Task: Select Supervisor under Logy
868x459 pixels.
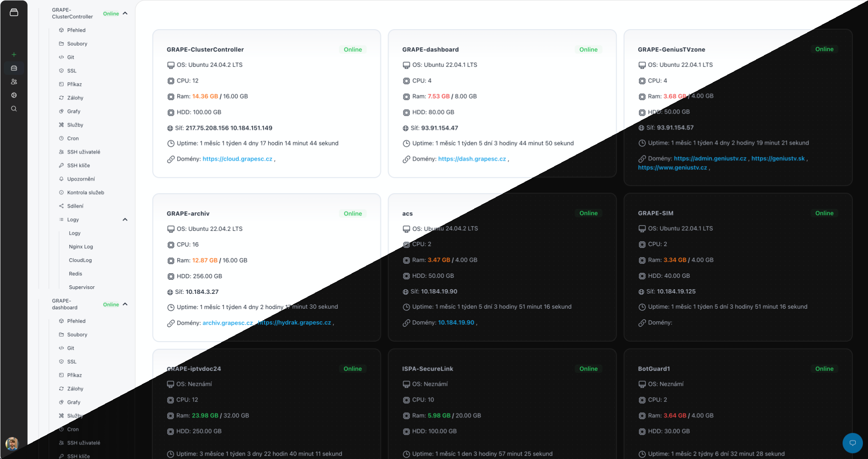Action: click(x=81, y=288)
